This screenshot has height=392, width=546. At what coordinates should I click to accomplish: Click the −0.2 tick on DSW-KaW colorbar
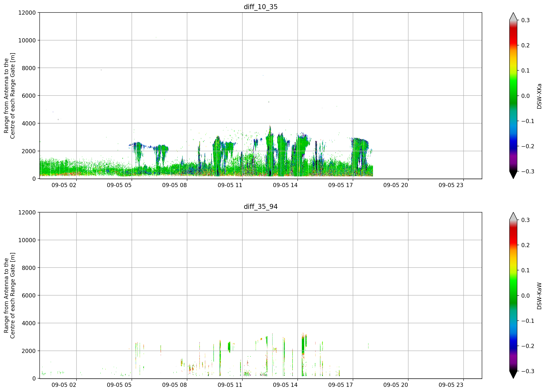(528, 346)
